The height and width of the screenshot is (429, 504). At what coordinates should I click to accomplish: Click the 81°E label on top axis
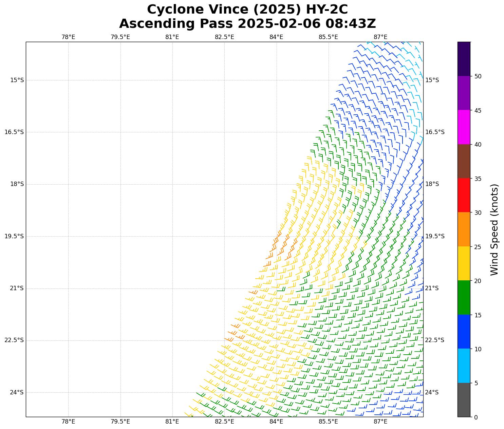172,37
